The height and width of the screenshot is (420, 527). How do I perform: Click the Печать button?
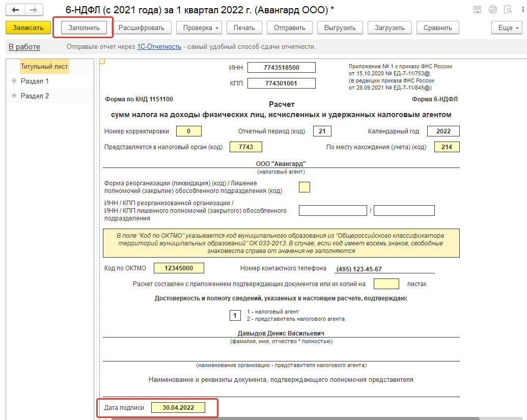(244, 27)
